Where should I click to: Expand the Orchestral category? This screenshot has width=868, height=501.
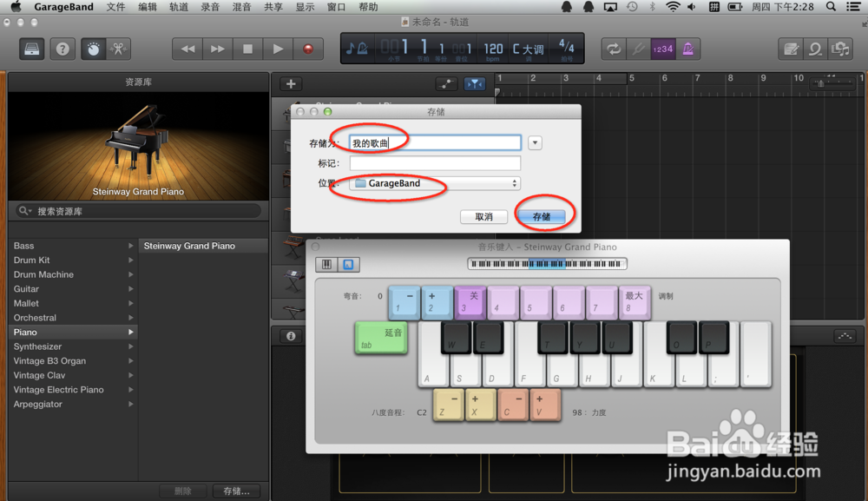131,318
